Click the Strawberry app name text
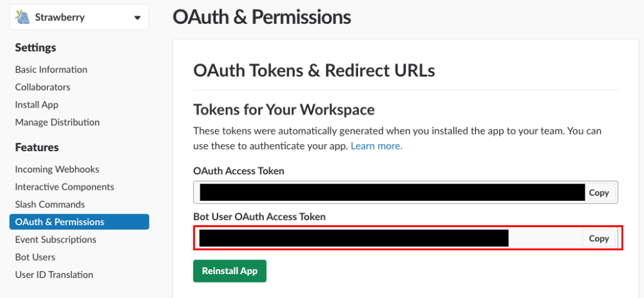The height and width of the screenshot is (298, 644). click(x=60, y=17)
